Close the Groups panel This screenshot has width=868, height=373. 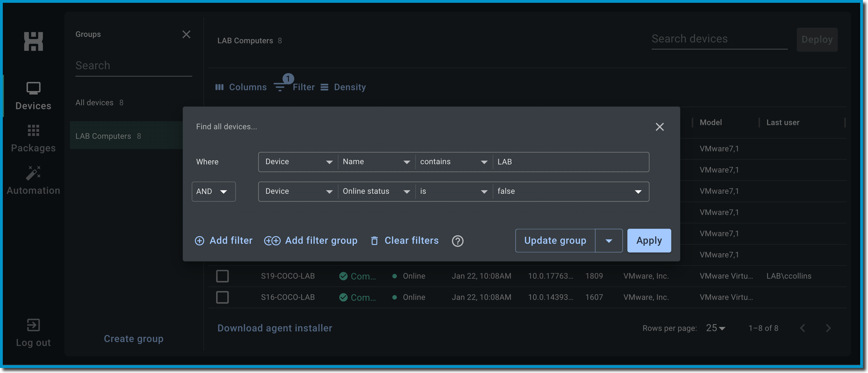[186, 34]
